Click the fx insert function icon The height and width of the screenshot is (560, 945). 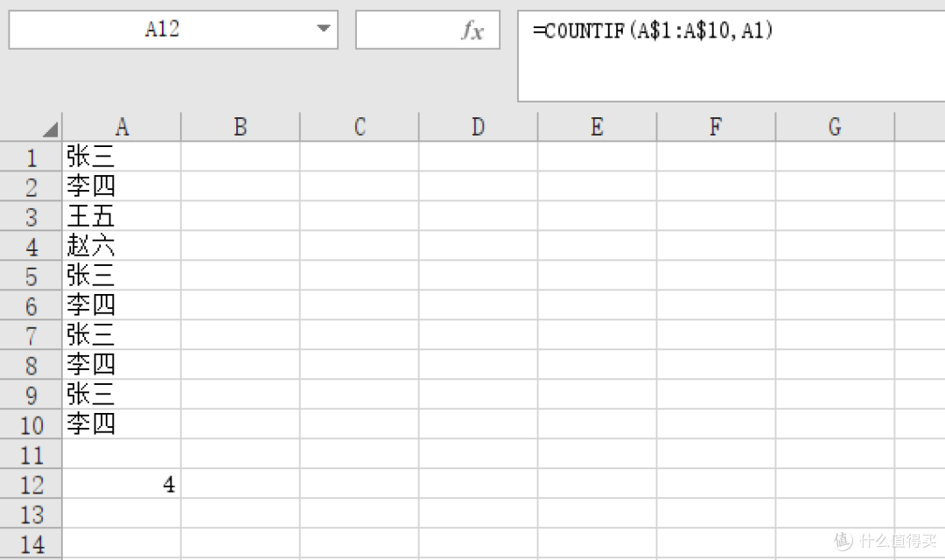point(472,30)
